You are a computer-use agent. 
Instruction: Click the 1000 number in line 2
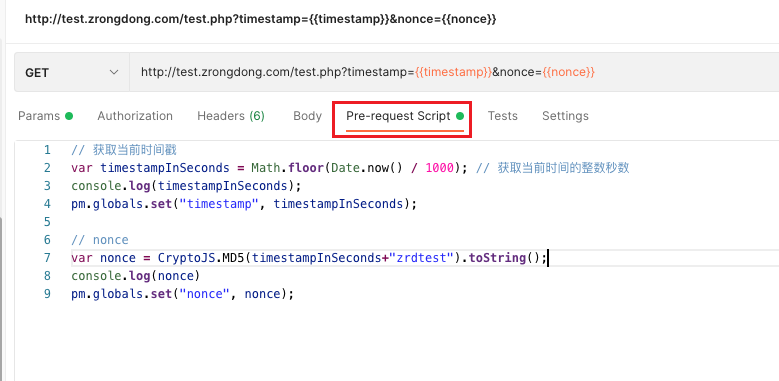[440, 168]
